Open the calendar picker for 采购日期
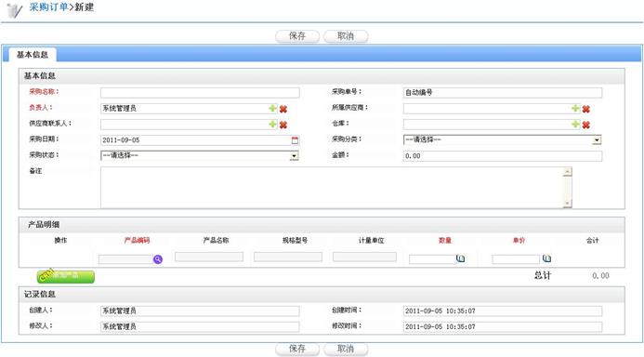644x357 pixels. [x=295, y=140]
